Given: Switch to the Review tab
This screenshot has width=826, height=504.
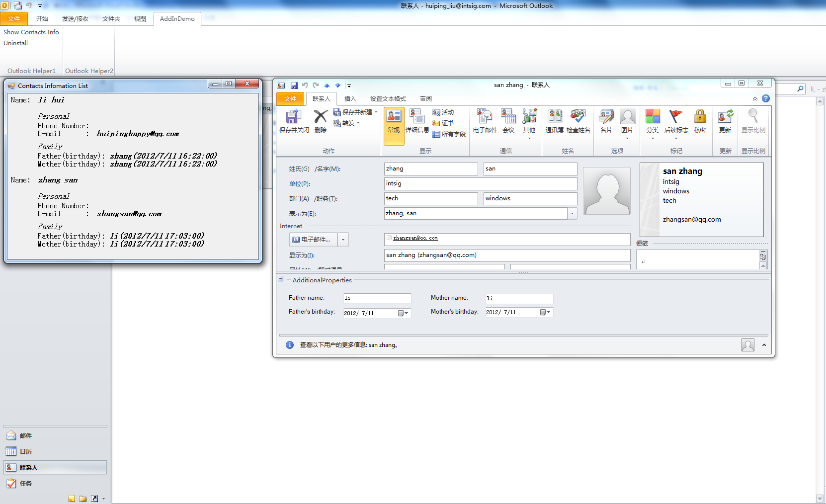Looking at the screenshot, I should coord(426,98).
